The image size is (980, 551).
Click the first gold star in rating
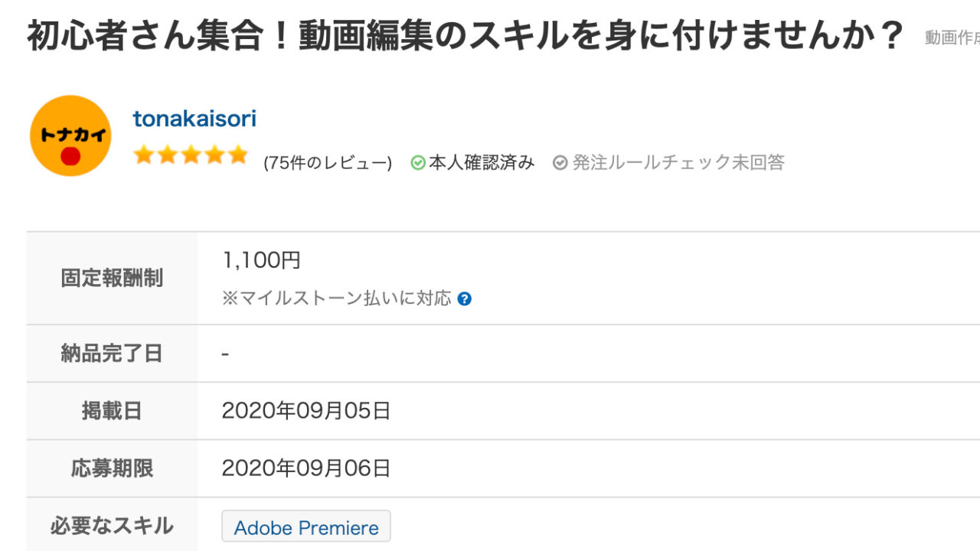click(144, 155)
